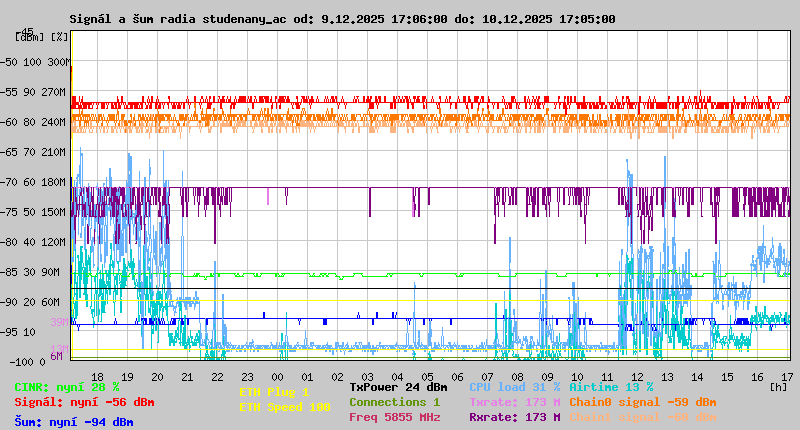This screenshot has height=430, width=800.
Task: Click the 'Txrate: 173 M' legend label
Action: [x=515, y=402]
